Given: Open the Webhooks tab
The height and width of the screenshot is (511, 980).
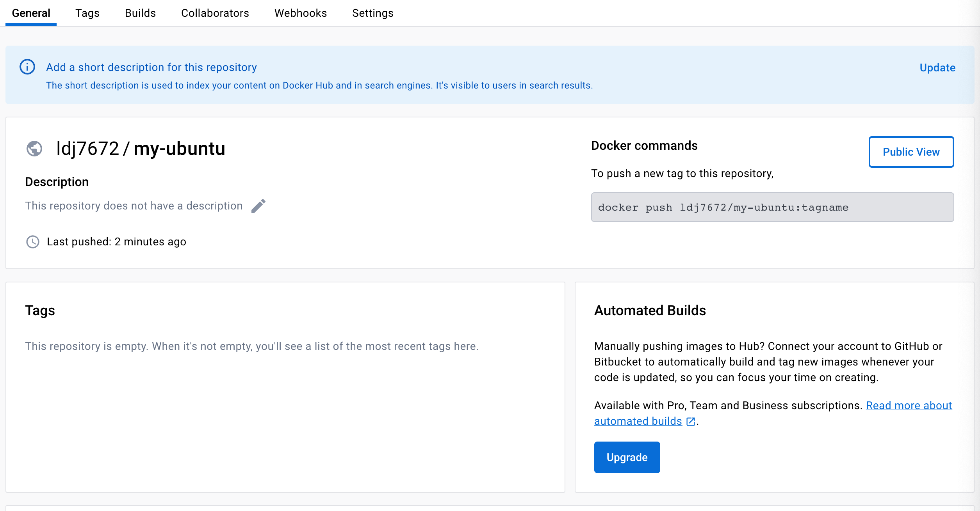Looking at the screenshot, I should (300, 13).
